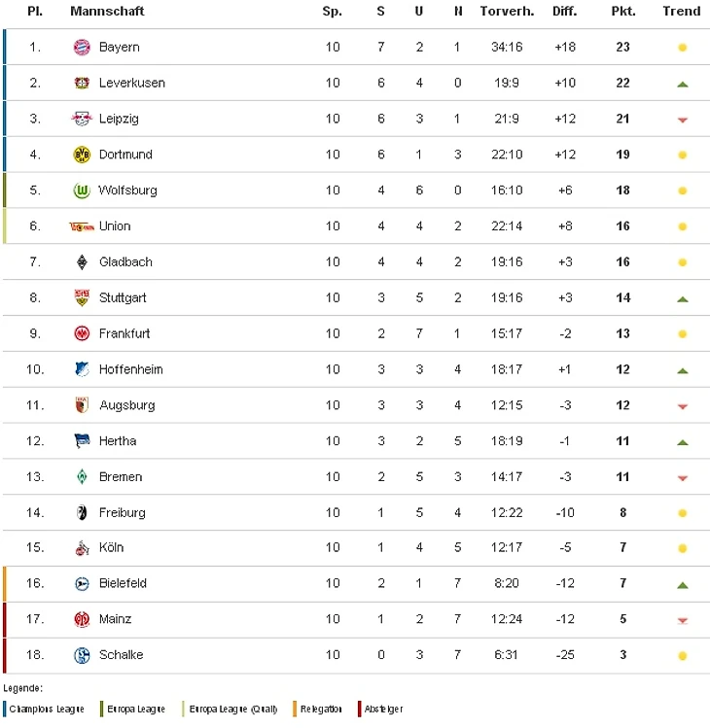The image size is (710, 728).
Task: Open the Gladbach team name link
Action: click(x=125, y=261)
